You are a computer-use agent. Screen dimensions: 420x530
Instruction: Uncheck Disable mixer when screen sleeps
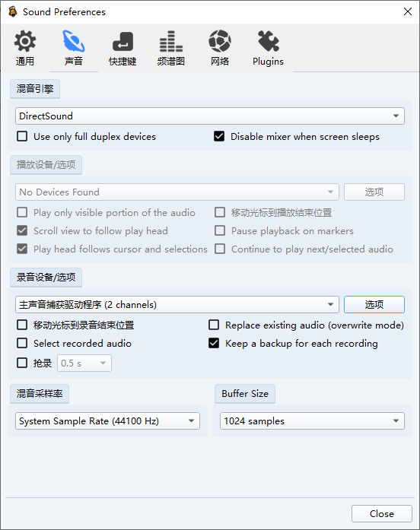pos(219,137)
